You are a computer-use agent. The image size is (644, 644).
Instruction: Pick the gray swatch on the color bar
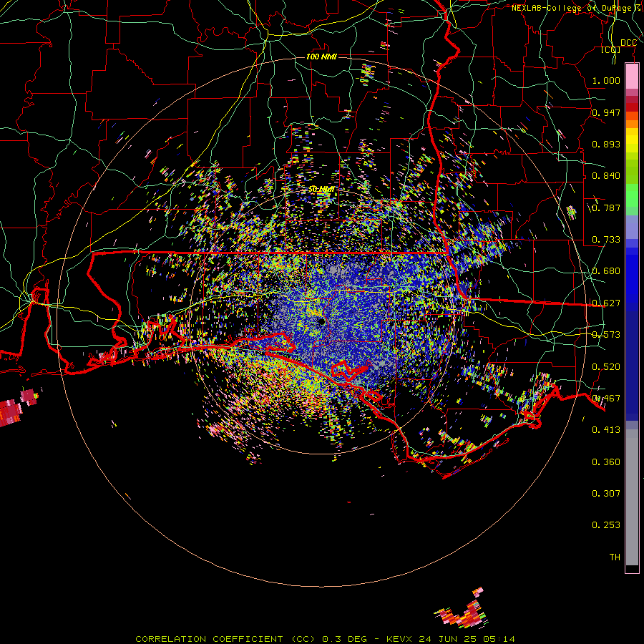tap(632, 497)
